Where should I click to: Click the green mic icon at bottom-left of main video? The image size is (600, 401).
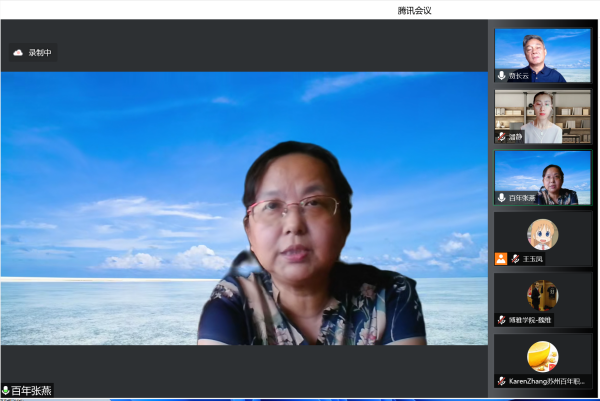pos(6,390)
